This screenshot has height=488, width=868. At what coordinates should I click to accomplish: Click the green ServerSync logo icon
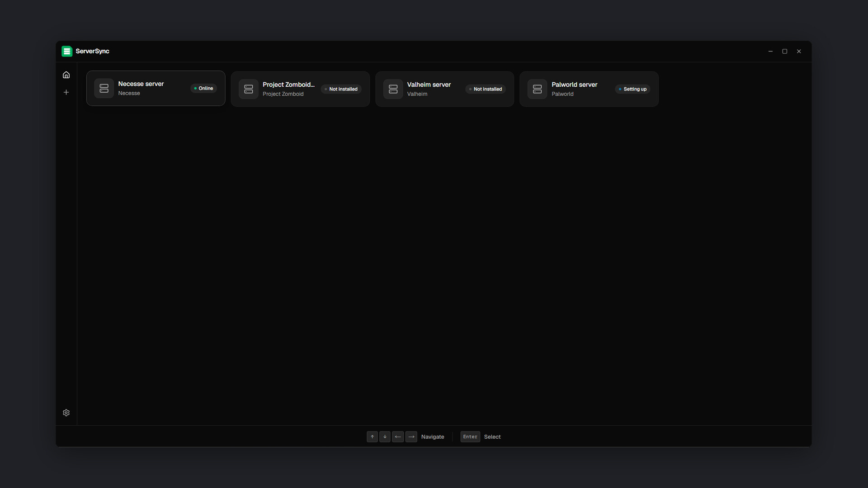coord(67,52)
